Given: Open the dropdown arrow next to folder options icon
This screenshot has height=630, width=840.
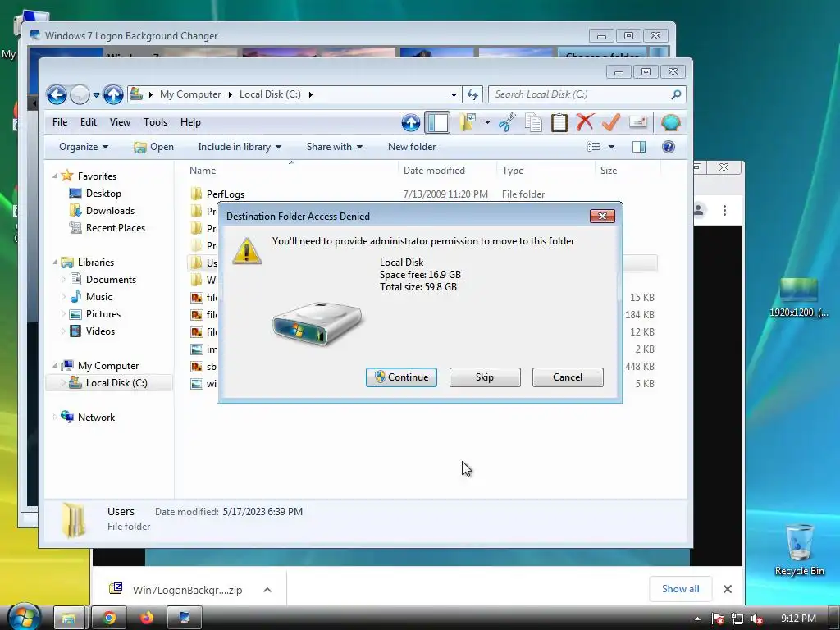Looking at the screenshot, I should click(x=487, y=122).
